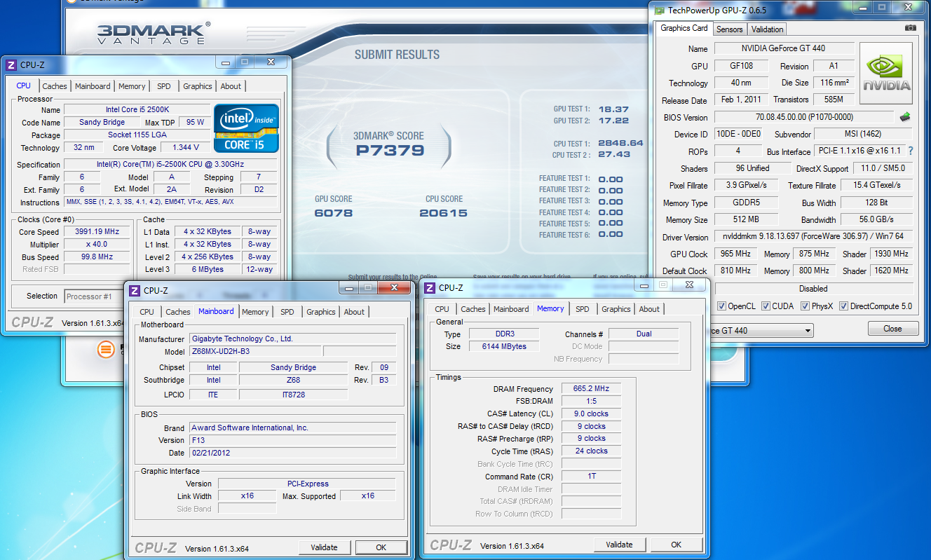Click the GPU-Z title bar app icon
Image resolution: width=931 pixels, height=560 pixels.
(x=660, y=10)
